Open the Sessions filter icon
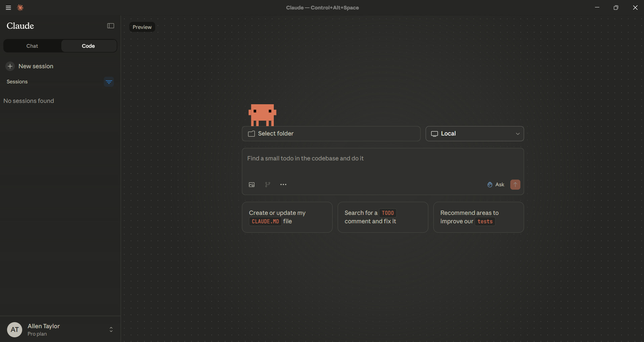Viewport: 644px width, 342px height. [109, 82]
